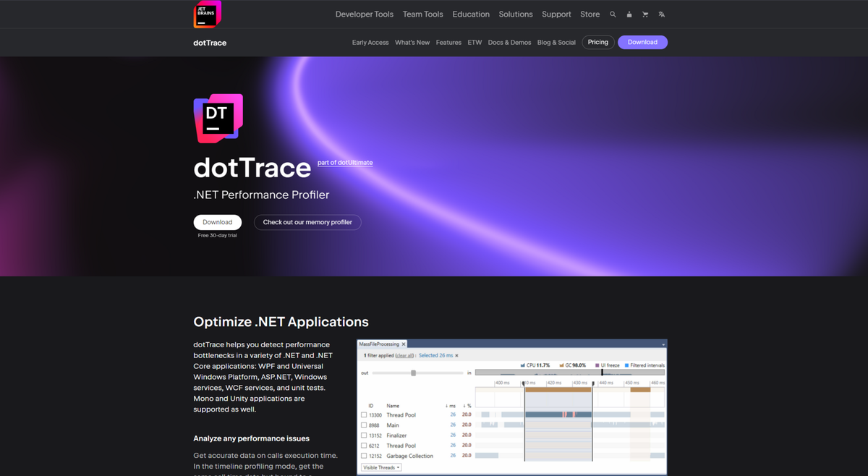This screenshot has width=868, height=476.
Task: Open Docs & Demos
Action: [509, 43]
